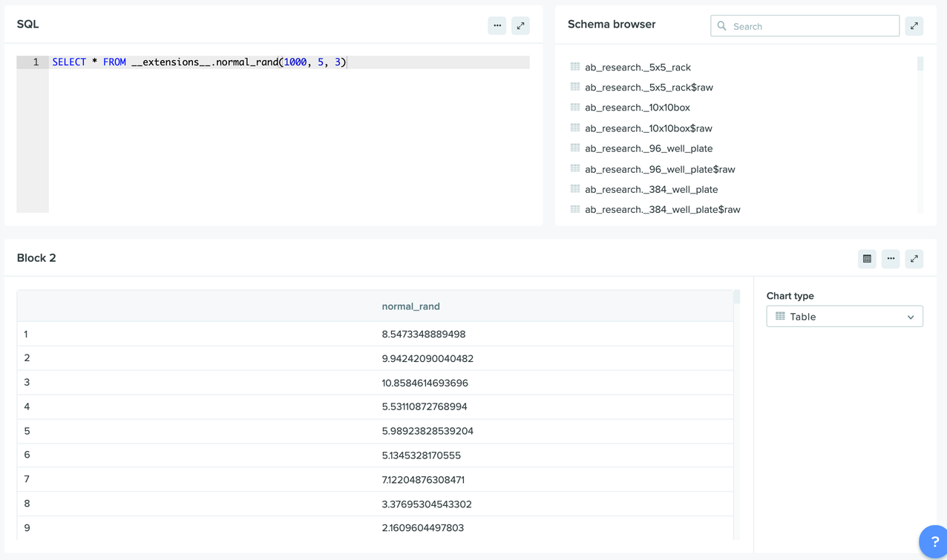Viewport: 947px width, 560px height.
Task: Click the table icon beside ab_research._96_well_plate$raw
Action: (x=575, y=168)
